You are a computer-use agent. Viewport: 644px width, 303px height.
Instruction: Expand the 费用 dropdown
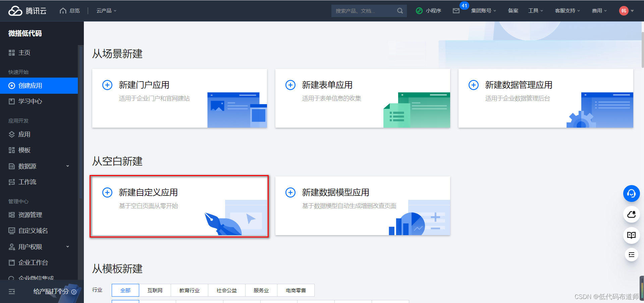(599, 11)
